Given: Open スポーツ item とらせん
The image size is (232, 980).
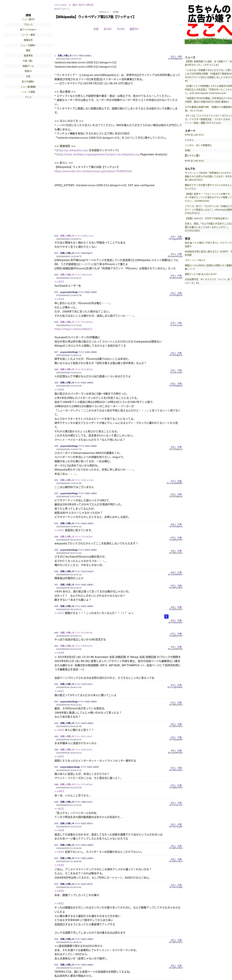Looking at the screenshot, I should pos(189,140).
